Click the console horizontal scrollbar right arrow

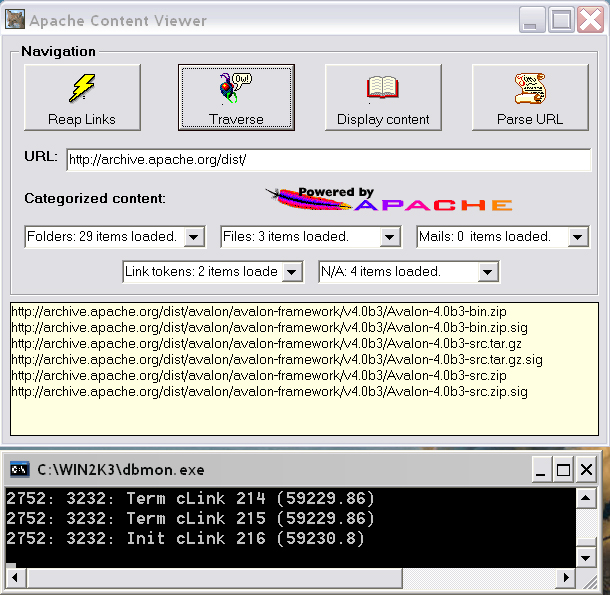coord(566,578)
